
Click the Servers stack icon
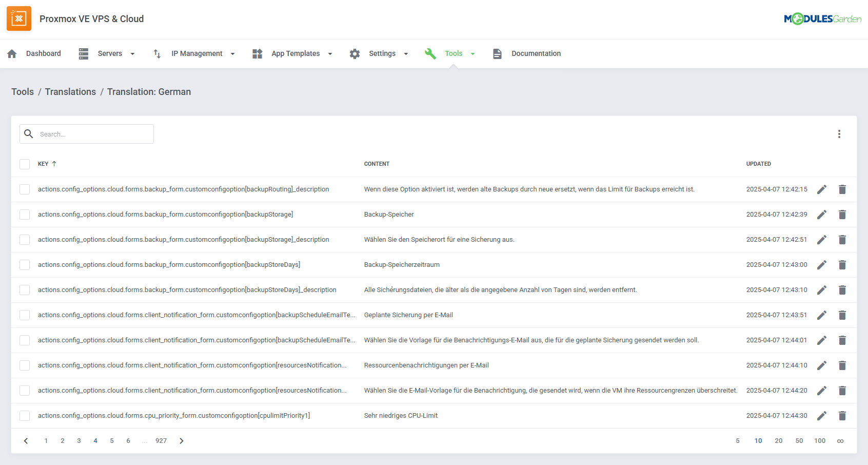coord(84,53)
